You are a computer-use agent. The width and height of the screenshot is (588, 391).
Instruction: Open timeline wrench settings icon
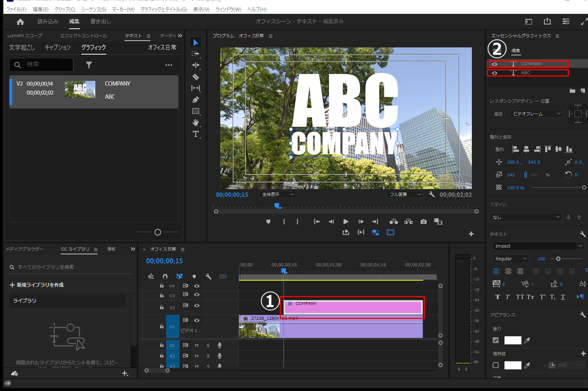pos(208,276)
